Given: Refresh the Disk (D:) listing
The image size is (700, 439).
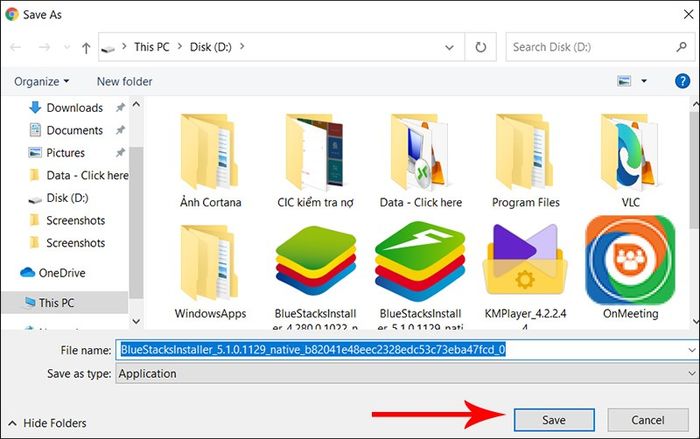Looking at the screenshot, I should click(x=481, y=47).
